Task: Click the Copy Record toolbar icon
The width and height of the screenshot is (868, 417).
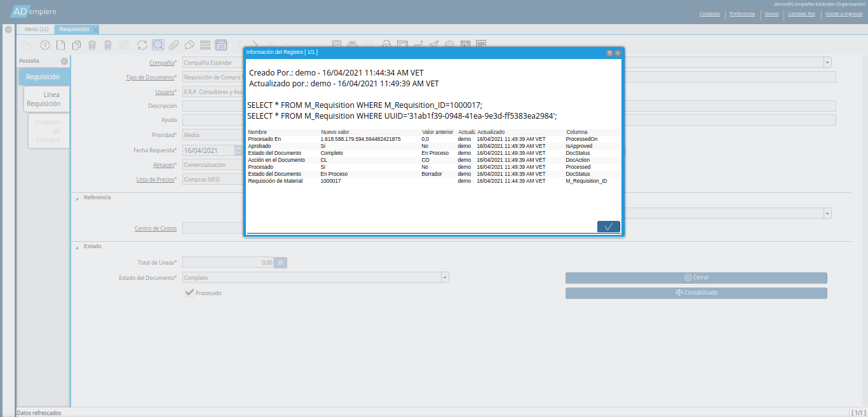Action: coord(76,45)
